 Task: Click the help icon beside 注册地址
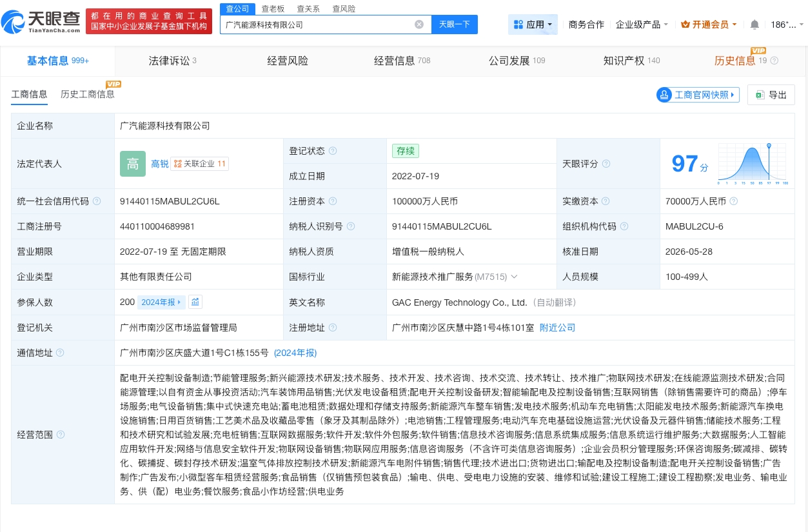333,328
